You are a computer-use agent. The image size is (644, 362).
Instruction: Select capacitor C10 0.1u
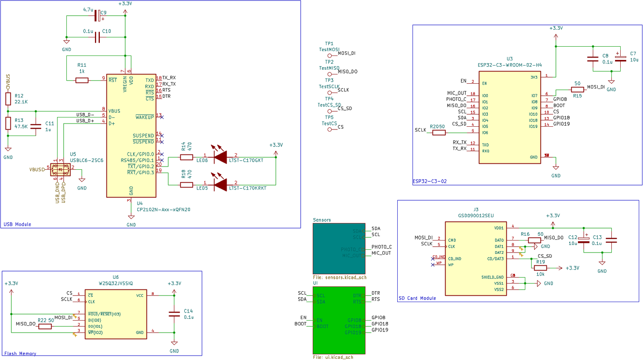97,37
